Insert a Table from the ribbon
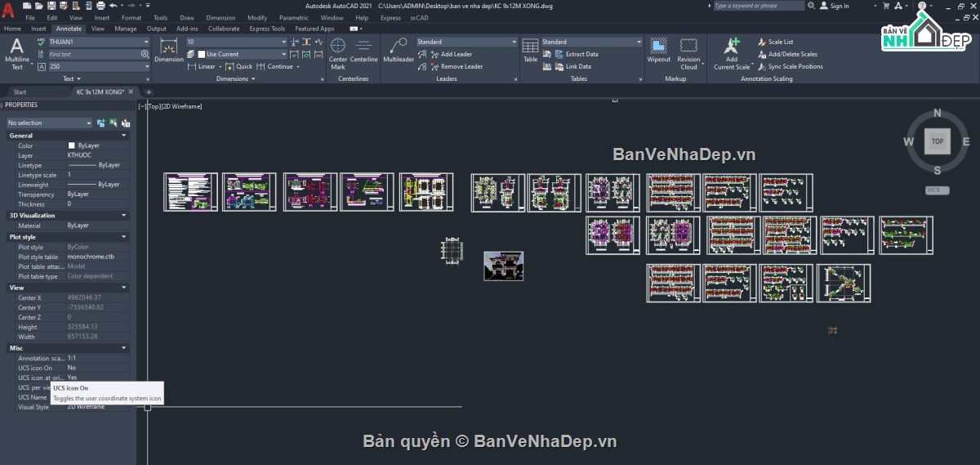 pos(530,51)
